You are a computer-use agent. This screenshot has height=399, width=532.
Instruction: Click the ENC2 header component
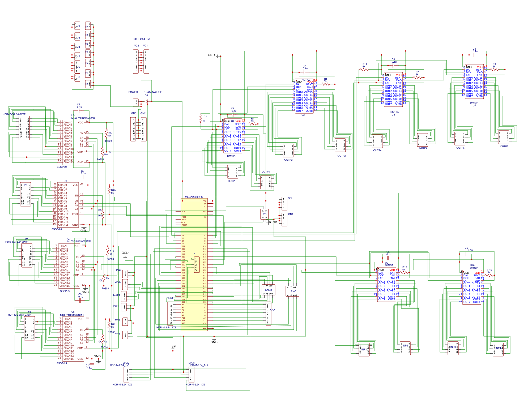point(269,290)
